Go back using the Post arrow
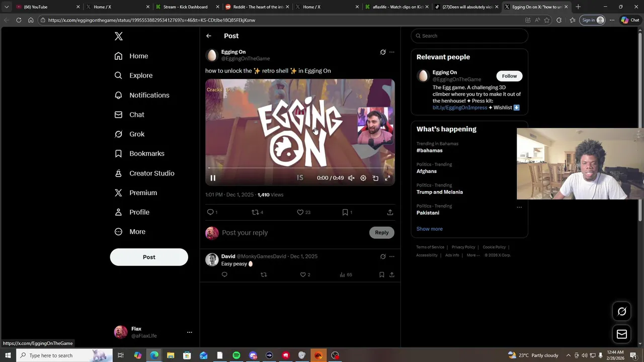The image size is (644, 362). click(x=208, y=36)
